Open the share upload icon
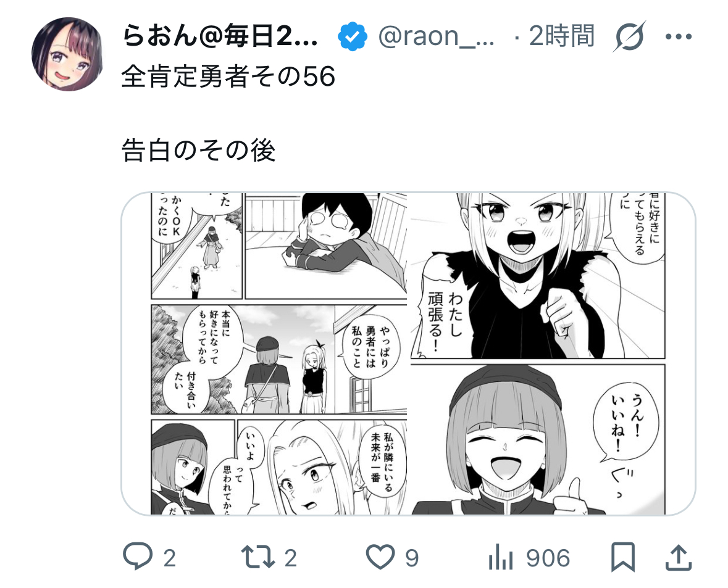The height and width of the screenshot is (588, 728). 679,557
